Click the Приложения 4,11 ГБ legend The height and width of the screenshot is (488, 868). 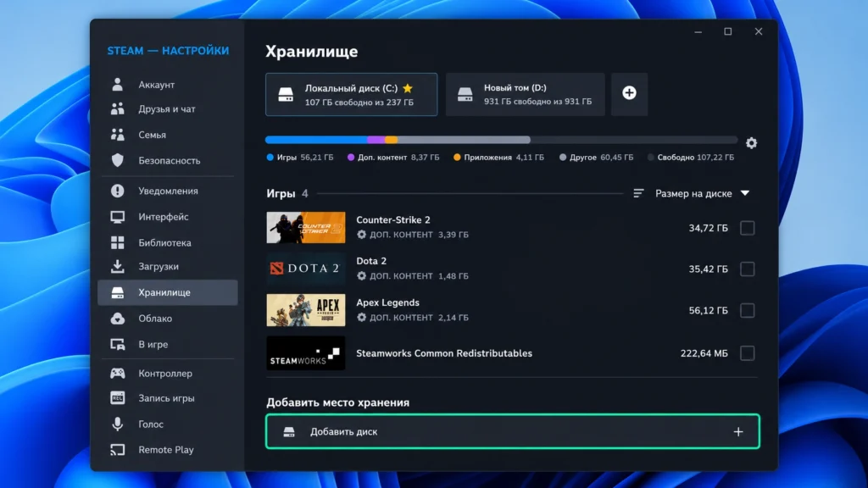[498, 157]
